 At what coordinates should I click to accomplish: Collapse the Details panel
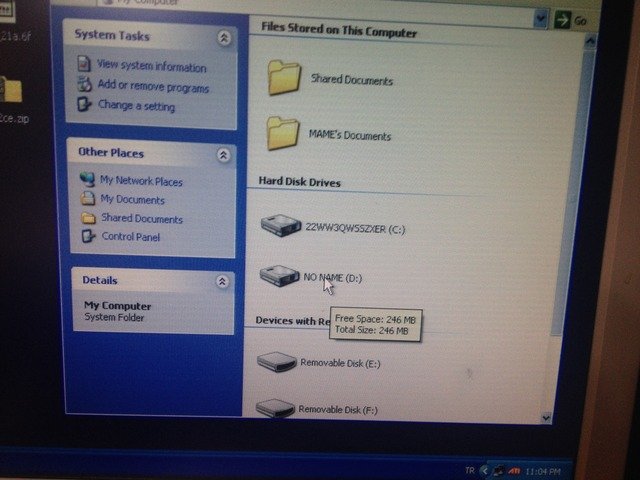[222, 282]
